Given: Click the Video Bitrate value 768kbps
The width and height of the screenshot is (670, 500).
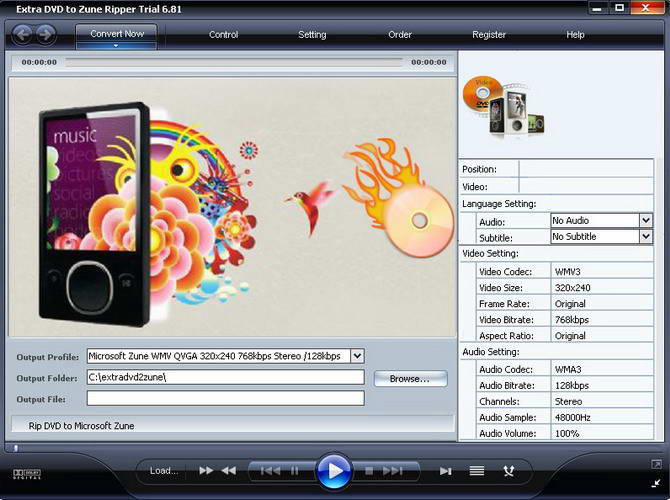Looking at the screenshot, I should 572,320.
